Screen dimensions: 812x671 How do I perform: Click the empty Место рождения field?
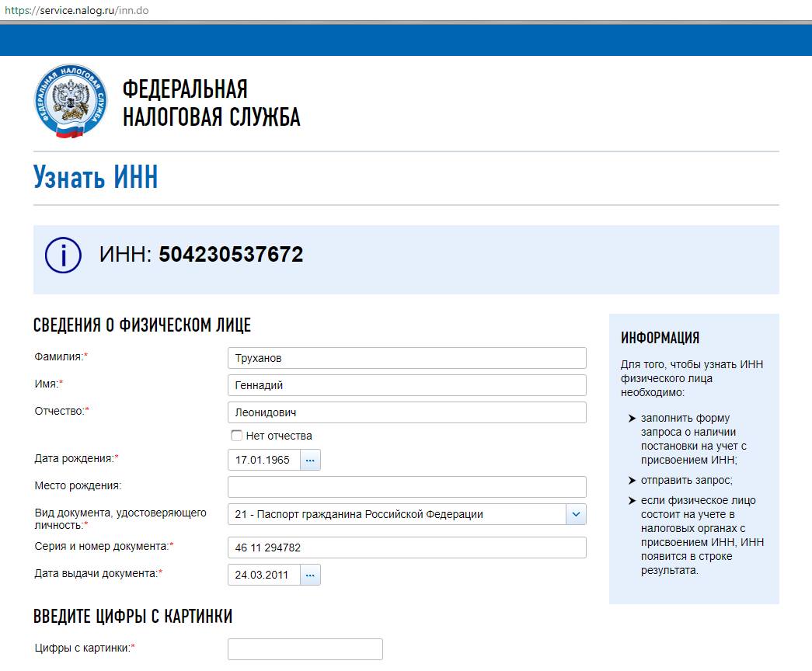click(x=406, y=487)
